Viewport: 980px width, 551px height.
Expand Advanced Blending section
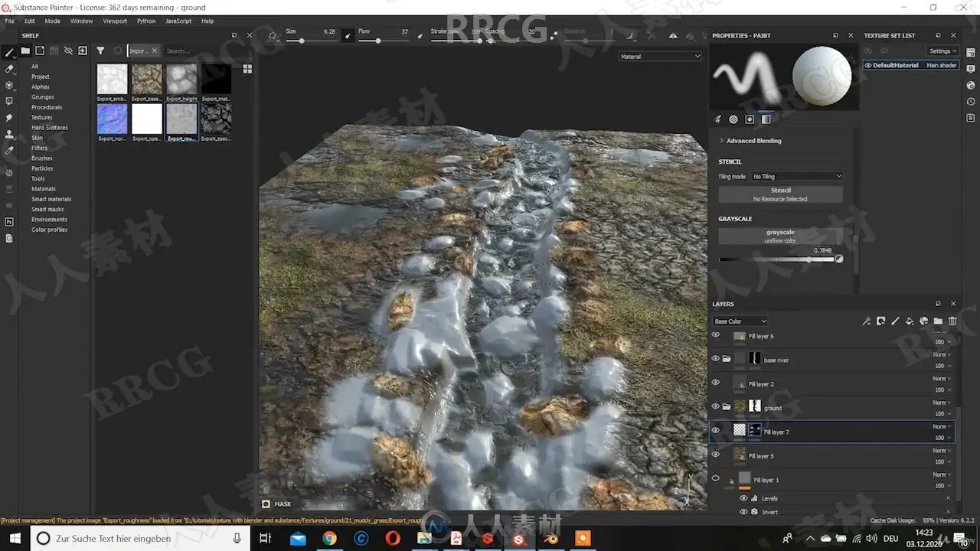(x=750, y=141)
